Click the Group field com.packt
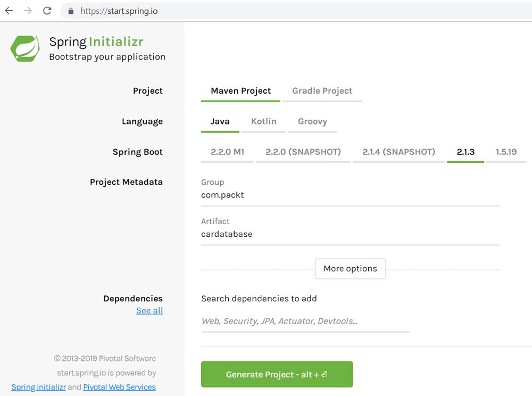 350,195
